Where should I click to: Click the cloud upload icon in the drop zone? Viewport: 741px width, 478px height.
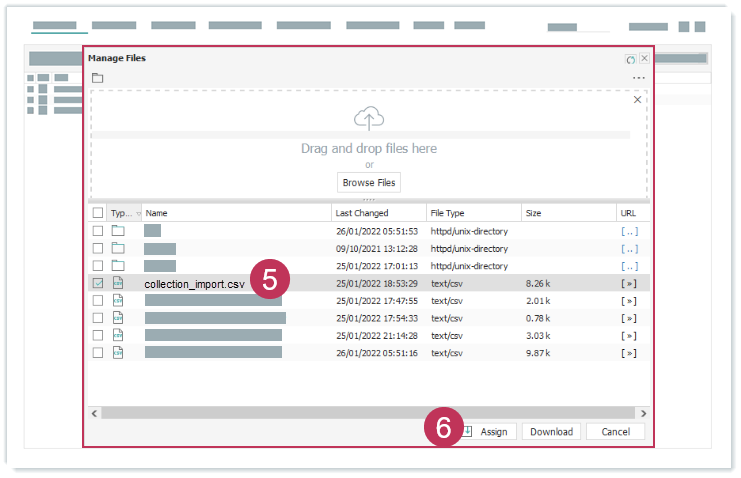point(369,120)
